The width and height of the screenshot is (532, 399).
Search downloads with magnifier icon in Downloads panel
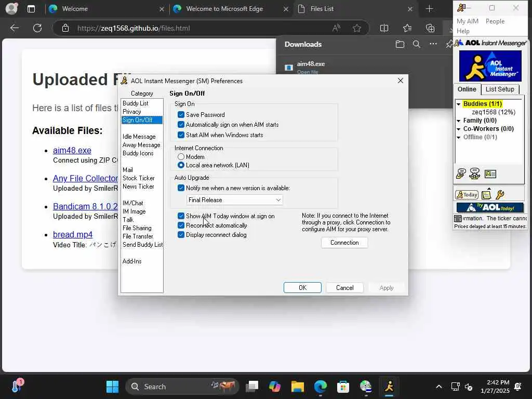(x=417, y=44)
